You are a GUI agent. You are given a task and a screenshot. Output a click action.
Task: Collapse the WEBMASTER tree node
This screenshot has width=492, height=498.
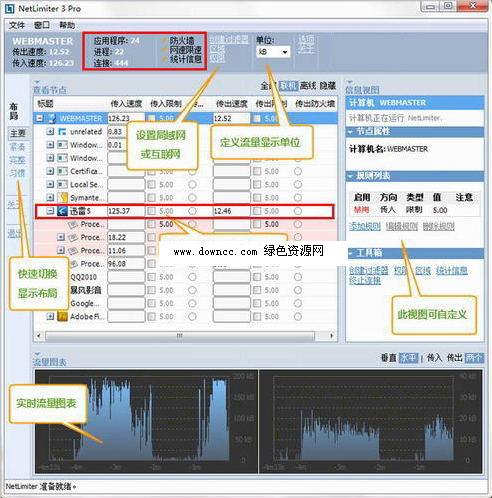[x=39, y=118]
